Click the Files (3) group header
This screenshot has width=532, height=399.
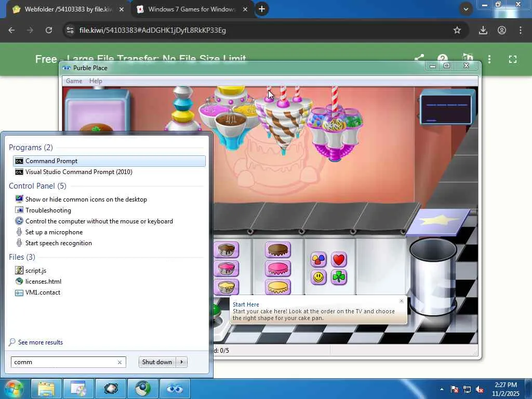tap(22, 257)
